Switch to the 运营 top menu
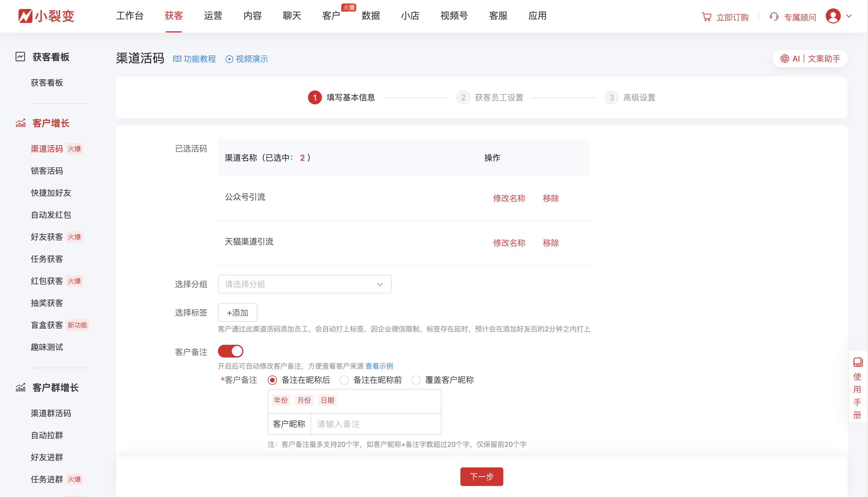 [213, 16]
